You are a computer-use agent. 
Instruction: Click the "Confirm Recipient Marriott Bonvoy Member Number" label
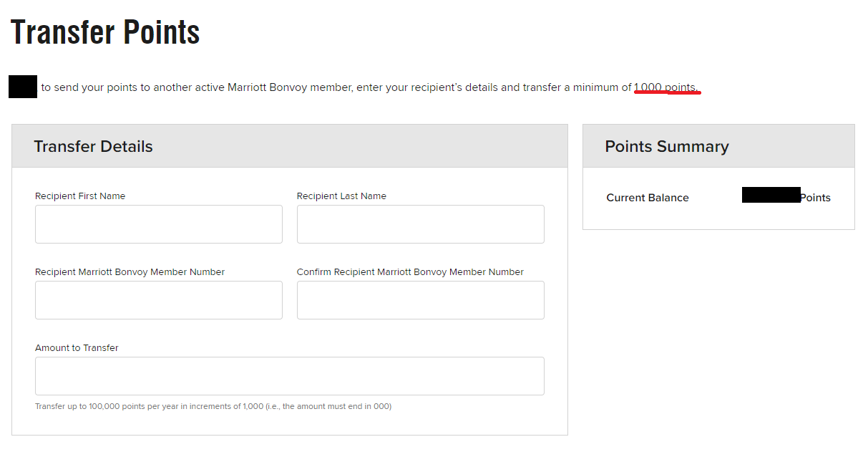[x=410, y=272]
